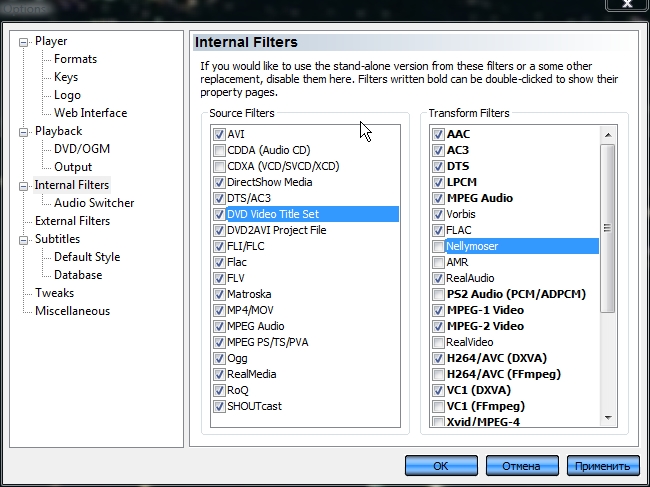650x487 pixels.
Task: Uncheck the AVI source filter
Action: [x=219, y=135]
